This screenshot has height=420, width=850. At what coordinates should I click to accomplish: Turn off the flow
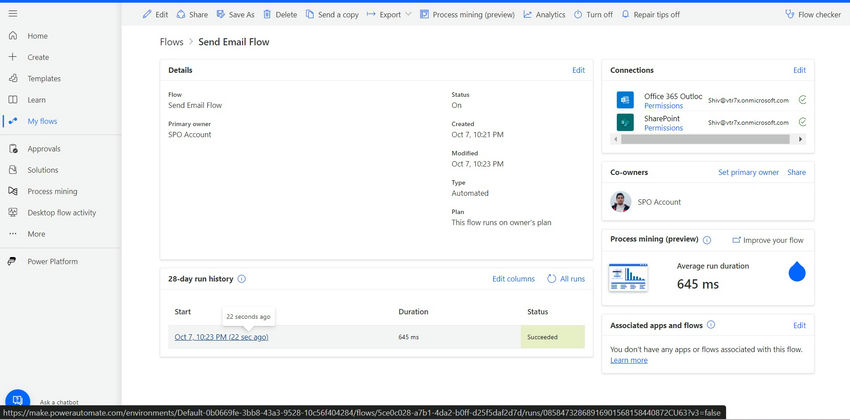tap(593, 15)
